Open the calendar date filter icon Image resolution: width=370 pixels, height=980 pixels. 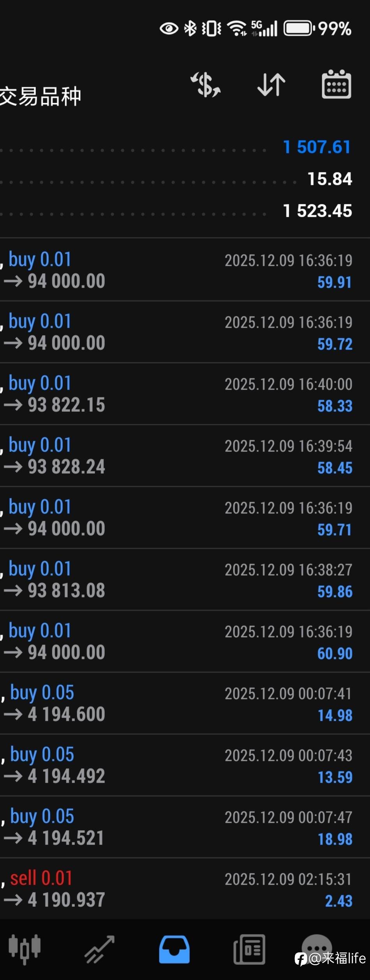click(x=337, y=84)
